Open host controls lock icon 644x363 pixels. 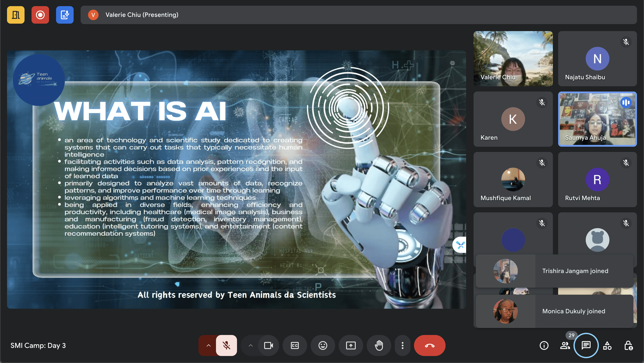pyautogui.click(x=628, y=345)
